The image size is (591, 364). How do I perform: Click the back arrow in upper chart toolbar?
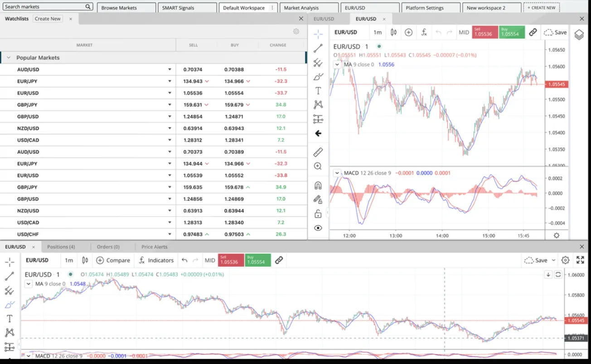[x=318, y=133]
